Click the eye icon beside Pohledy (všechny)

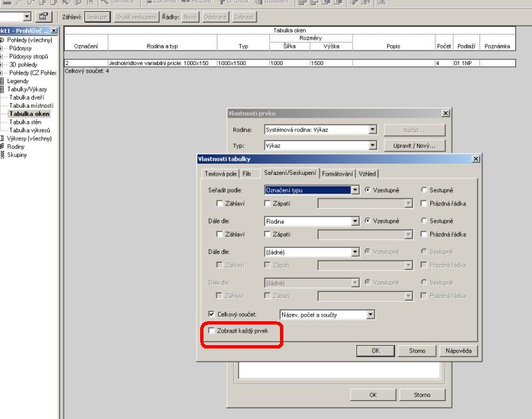[x=2, y=40]
